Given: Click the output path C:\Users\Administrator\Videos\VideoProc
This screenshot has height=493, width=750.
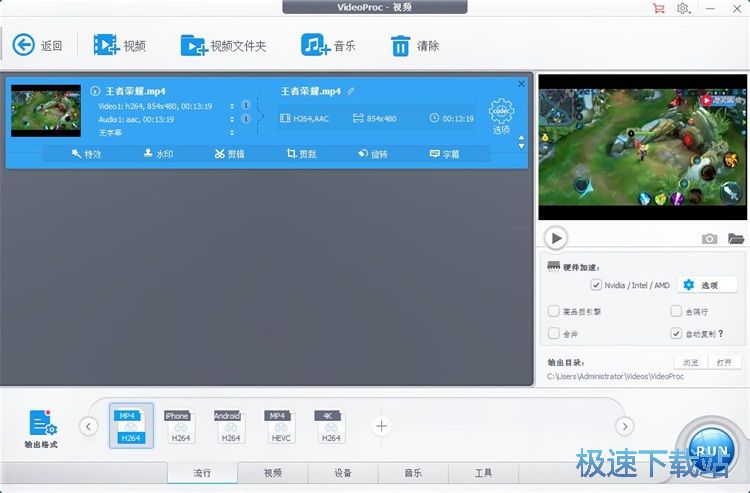Looking at the screenshot, I should (x=615, y=376).
